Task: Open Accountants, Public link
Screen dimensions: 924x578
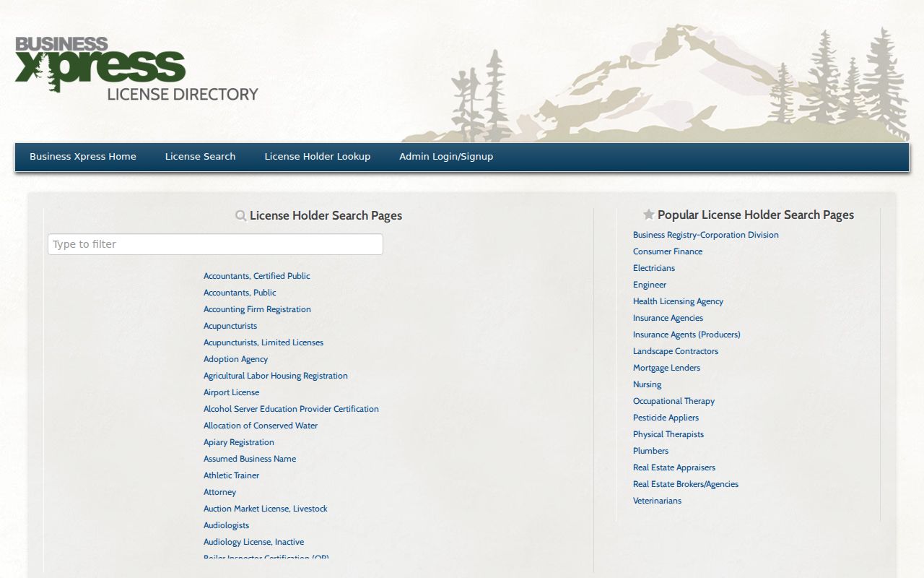Action: click(240, 293)
